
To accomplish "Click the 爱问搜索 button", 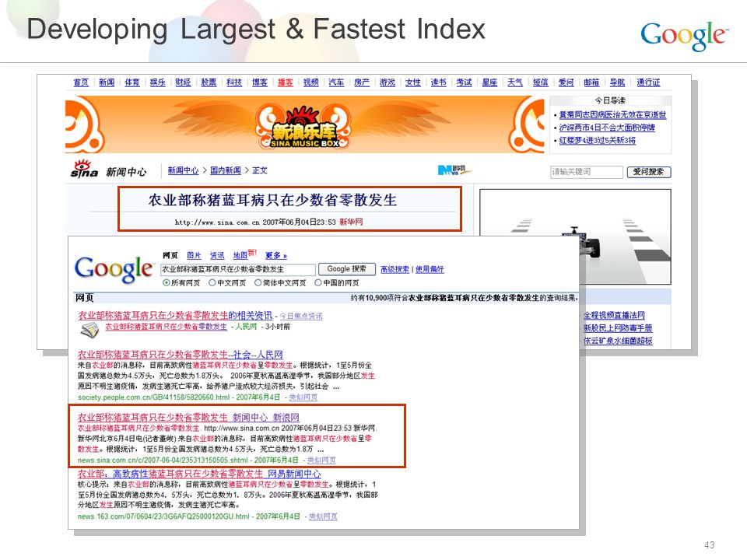I will coord(649,172).
